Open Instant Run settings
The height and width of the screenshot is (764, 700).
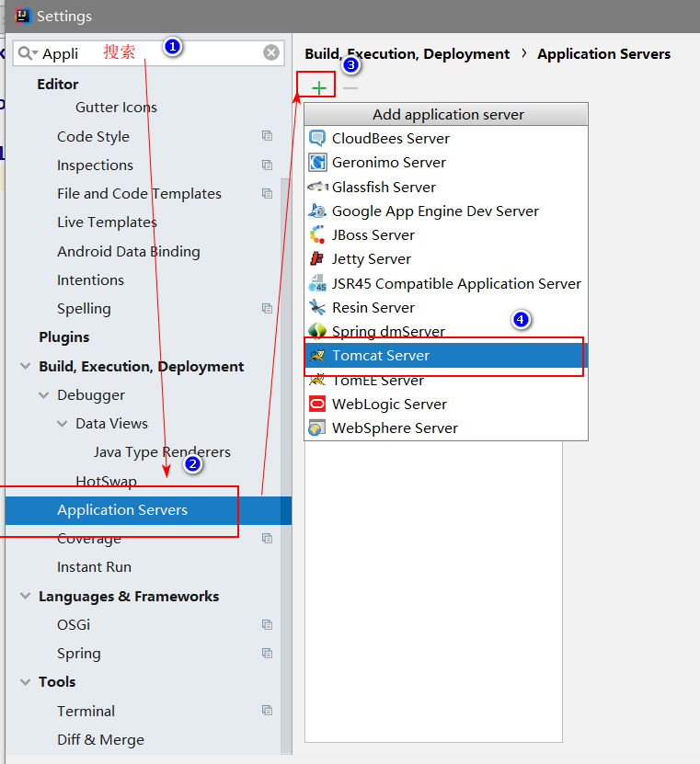coord(94,567)
